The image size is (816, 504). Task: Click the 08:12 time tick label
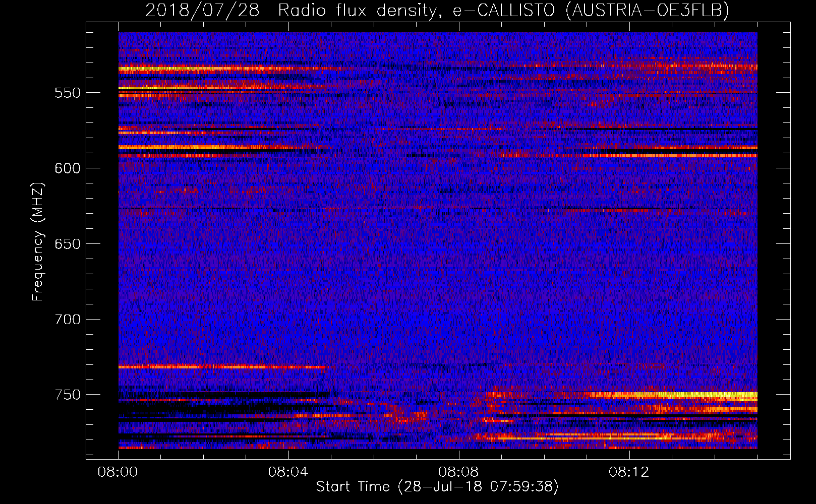tap(629, 472)
